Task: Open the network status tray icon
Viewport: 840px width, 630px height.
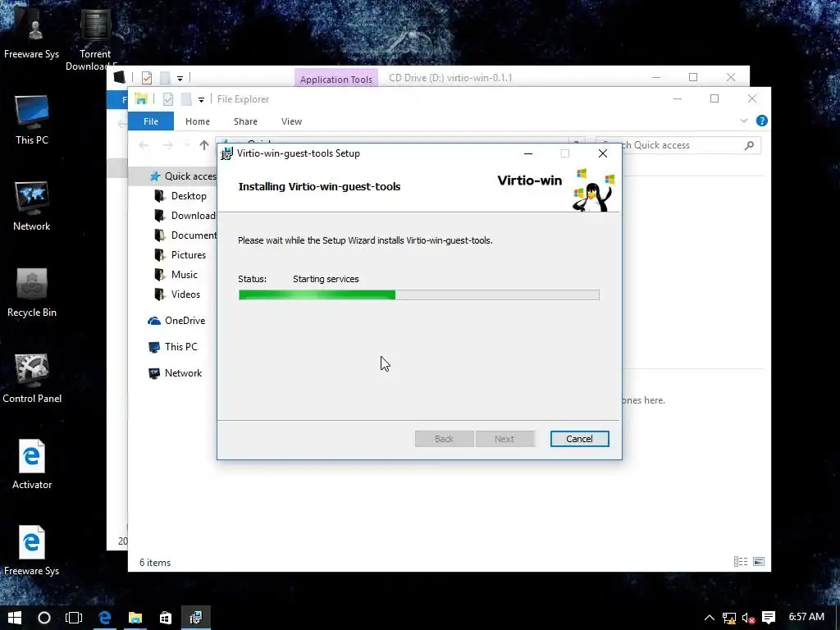Action: [x=729, y=619]
